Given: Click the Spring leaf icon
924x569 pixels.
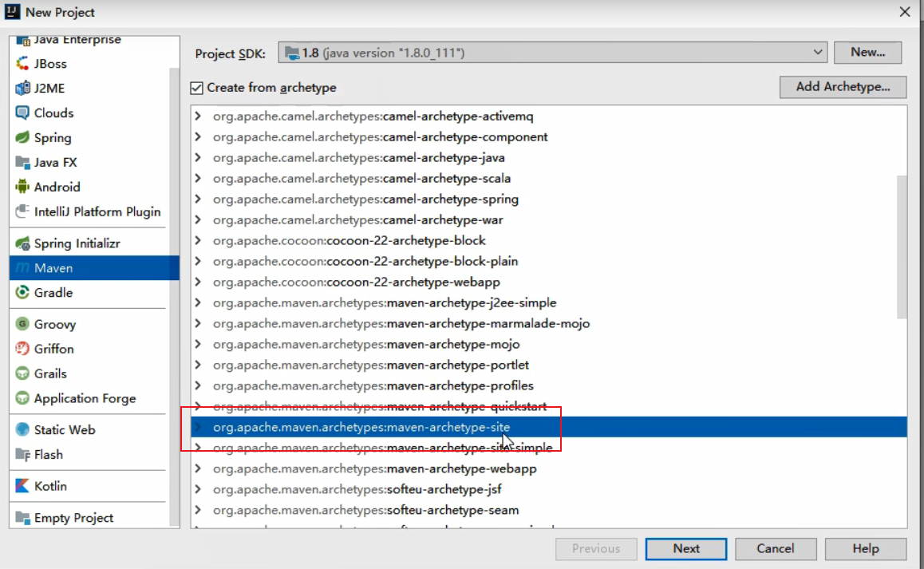Looking at the screenshot, I should 22,138.
